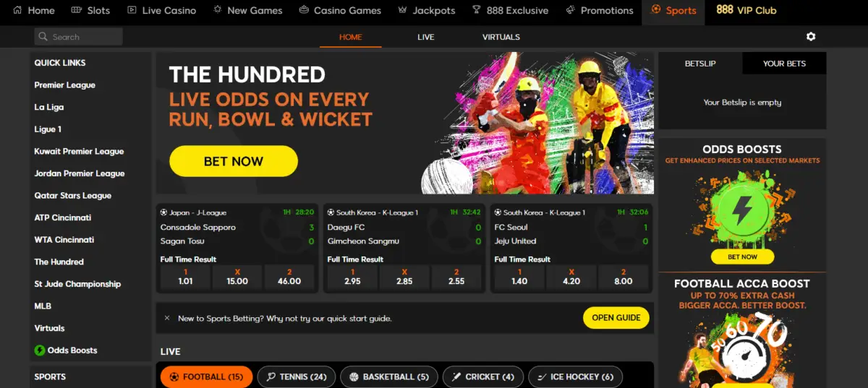Click the Promotions megaphone icon
The width and height of the screenshot is (868, 388).
[571, 10]
